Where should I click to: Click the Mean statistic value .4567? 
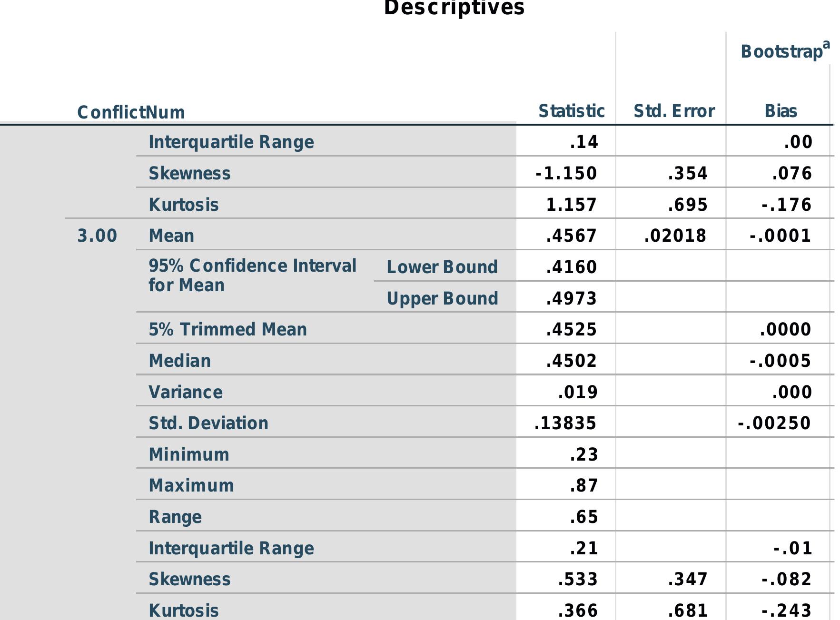(x=571, y=236)
